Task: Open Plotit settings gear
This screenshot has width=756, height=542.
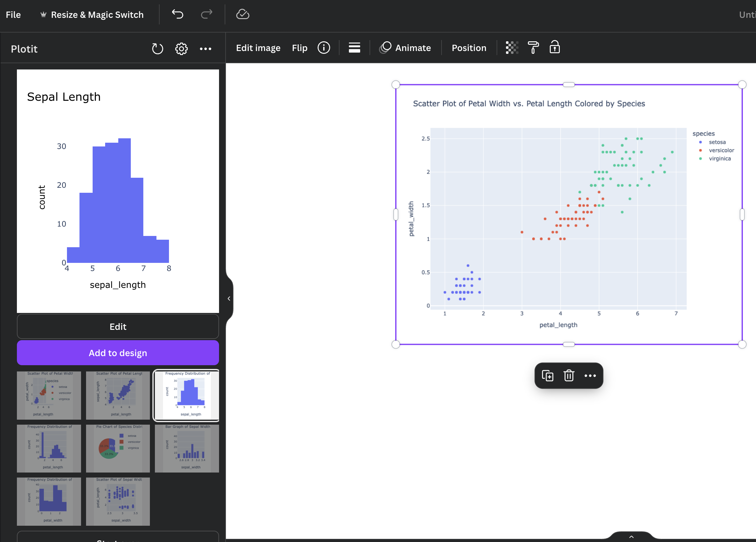Action: [181, 49]
